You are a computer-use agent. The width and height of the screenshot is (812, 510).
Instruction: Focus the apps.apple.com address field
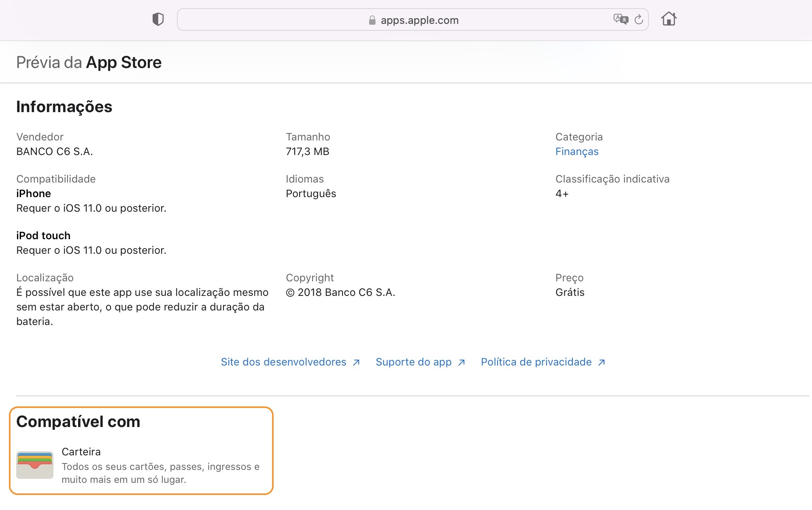[413, 19]
